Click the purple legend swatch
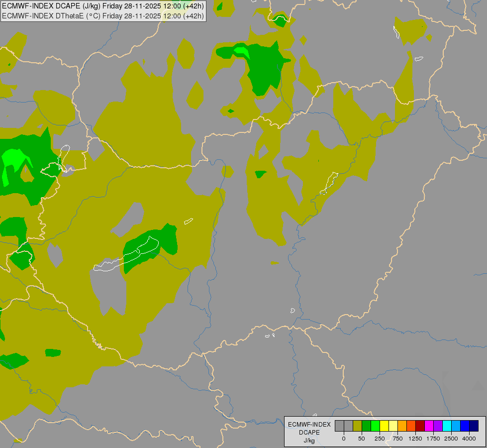 pyautogui.click(x=438, y=426)
